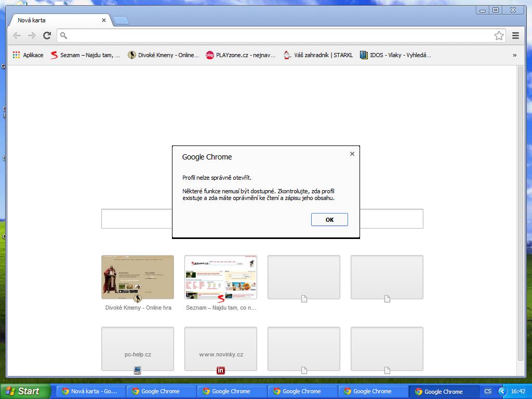Image resolution: width=532 pixels, height=399 pixels.
Task: Open the Chrome hamburger menu
Action: tap(515, 35)
